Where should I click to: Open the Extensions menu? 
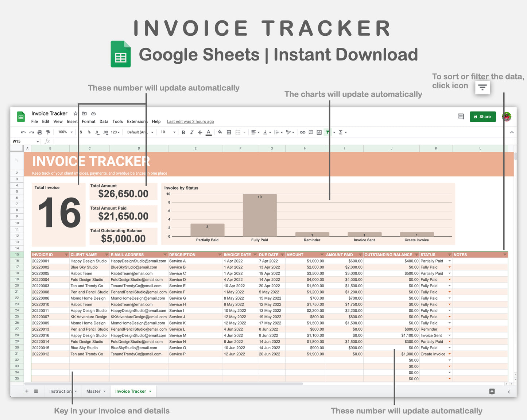pos(137,121)
